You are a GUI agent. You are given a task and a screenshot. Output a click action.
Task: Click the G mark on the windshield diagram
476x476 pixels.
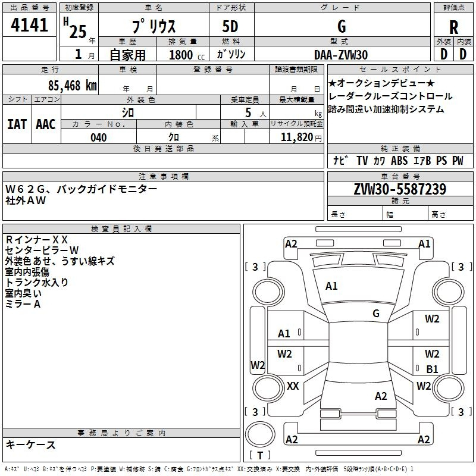(x=376, y=313)
